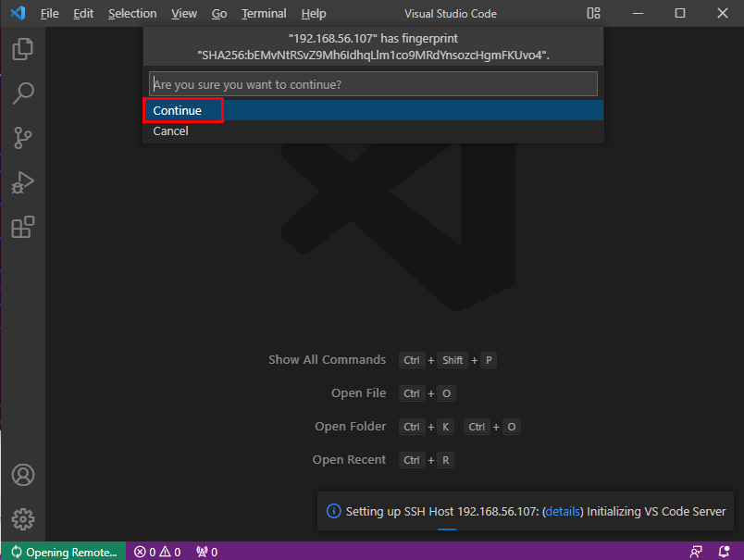Click the info icon in SSH notification
The image size is (744, 560).
333,511
